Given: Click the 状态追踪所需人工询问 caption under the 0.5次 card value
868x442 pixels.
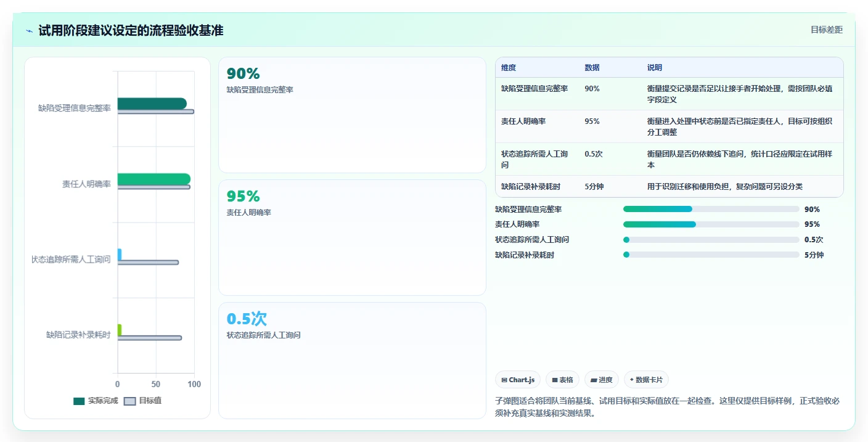Looking at the screenshot, I should pyautogui.click(x=263, y=335).
